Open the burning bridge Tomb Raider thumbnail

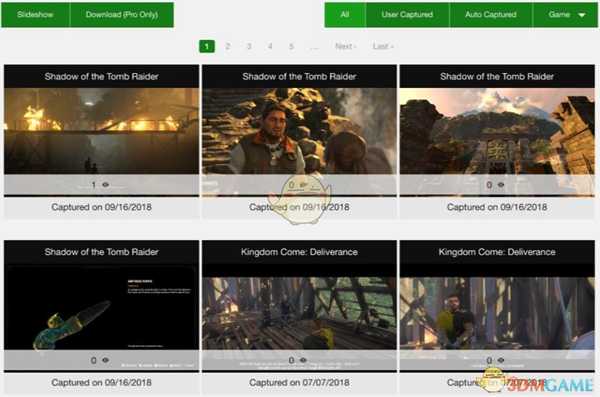coord(101,131)
